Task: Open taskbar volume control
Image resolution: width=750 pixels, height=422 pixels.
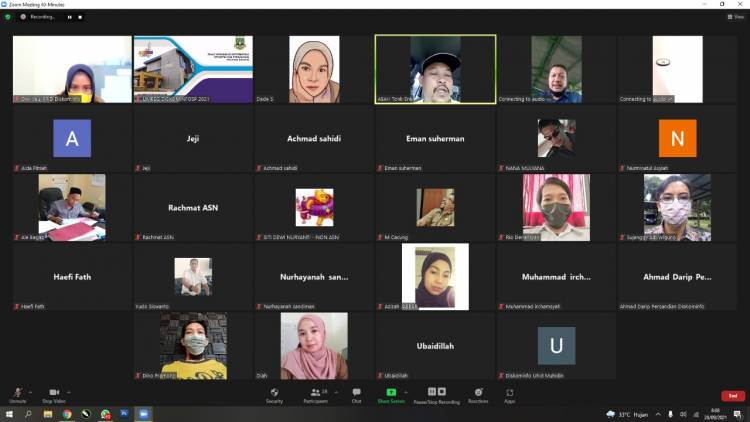Action: coord(683,414)
